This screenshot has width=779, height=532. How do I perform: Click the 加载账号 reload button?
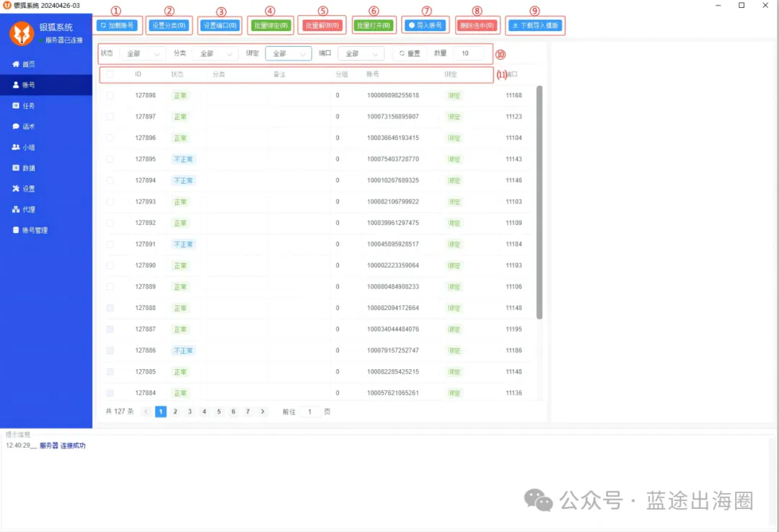[x=117, y=25]
